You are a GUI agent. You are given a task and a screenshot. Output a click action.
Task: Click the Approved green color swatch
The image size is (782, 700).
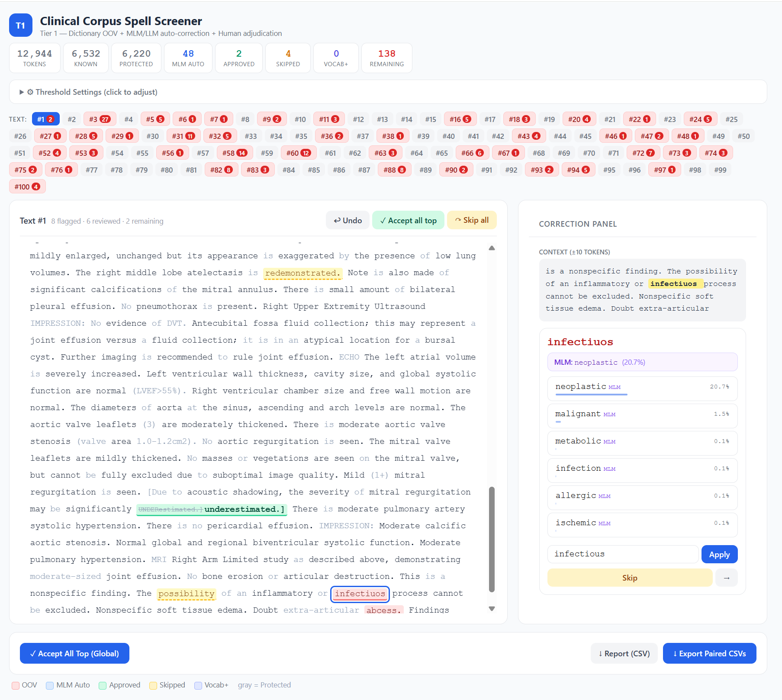103,685
